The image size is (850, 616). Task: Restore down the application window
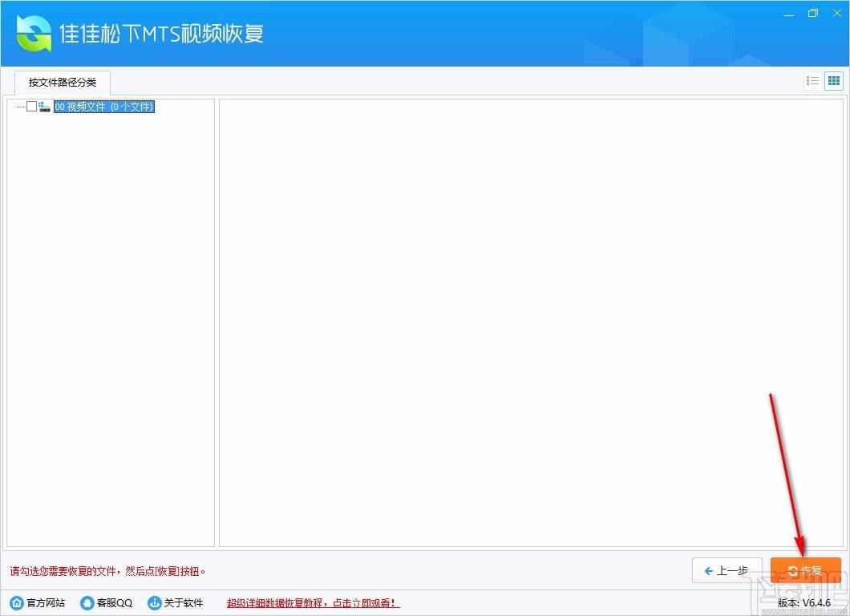tap(812, 14)
